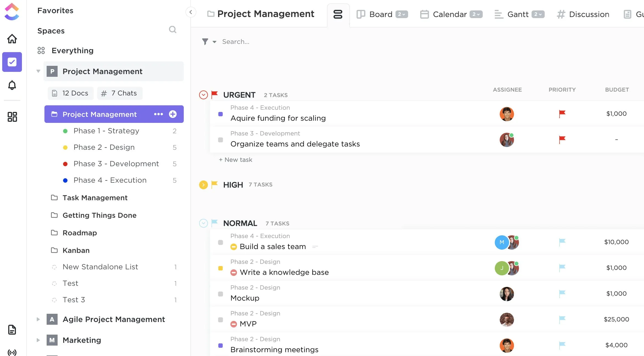Click the Everything icon in sidebar
The image size is (644, 356).
41,50
